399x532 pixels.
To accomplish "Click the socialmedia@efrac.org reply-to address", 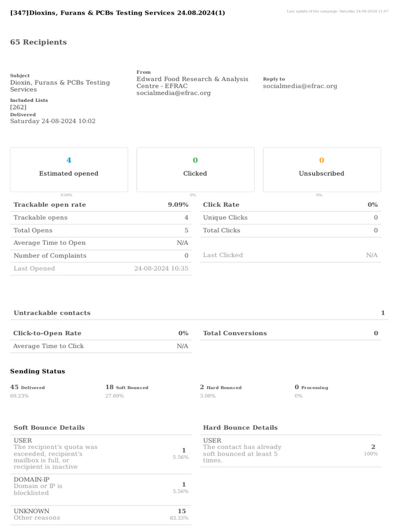I will pos(300,86).
